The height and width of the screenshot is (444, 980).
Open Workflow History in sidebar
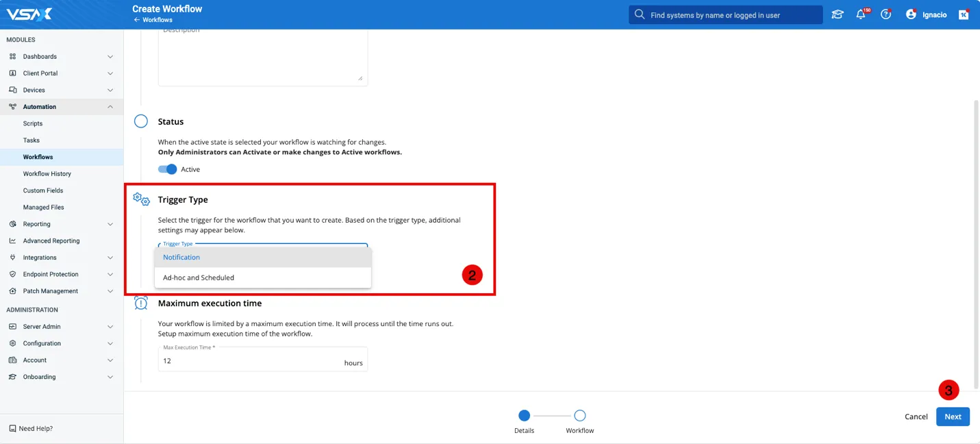pos(47,174)
